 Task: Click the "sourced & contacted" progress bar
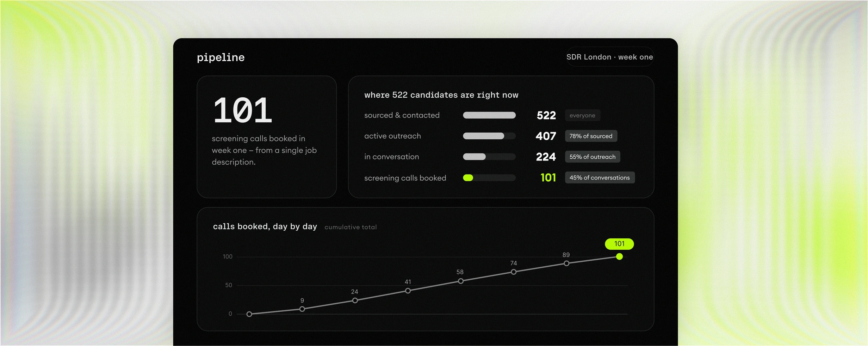[x=489, y=115]
